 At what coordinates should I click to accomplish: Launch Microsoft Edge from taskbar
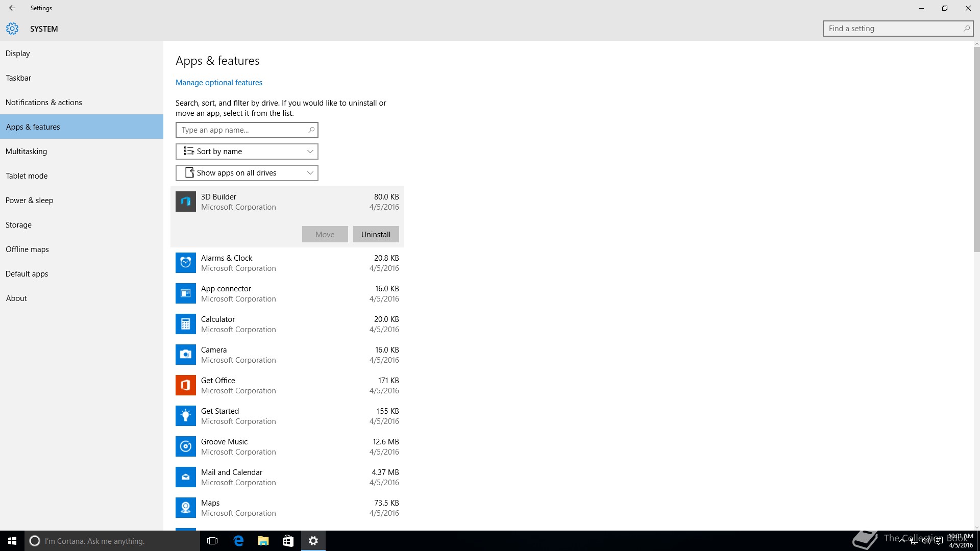238,541
